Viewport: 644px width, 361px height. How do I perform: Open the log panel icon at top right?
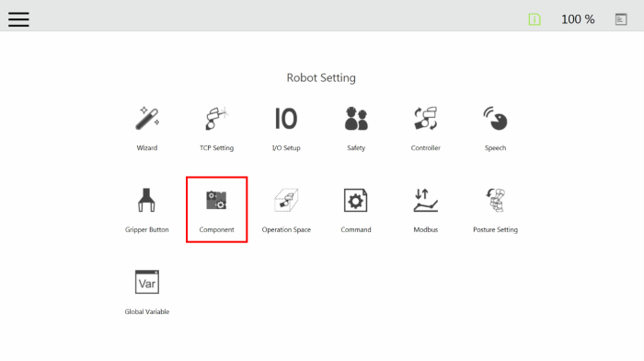point(621,19)
